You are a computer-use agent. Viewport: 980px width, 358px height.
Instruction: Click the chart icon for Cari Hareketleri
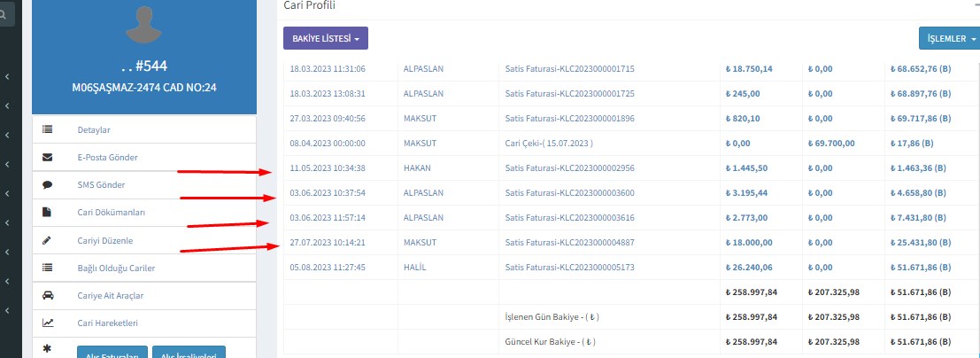pyautogui.click(x=47, y=323)
